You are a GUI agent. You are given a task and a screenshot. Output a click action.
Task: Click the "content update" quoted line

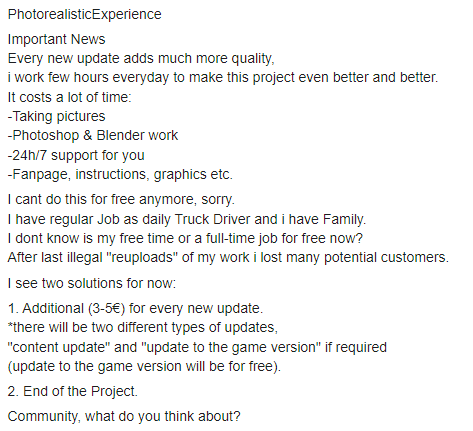pos(197,347)
